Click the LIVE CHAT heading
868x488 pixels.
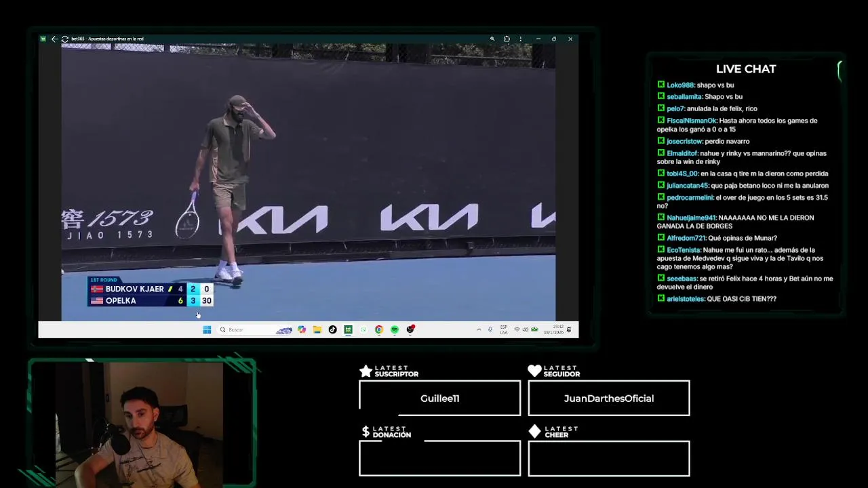tap(746, 69)
